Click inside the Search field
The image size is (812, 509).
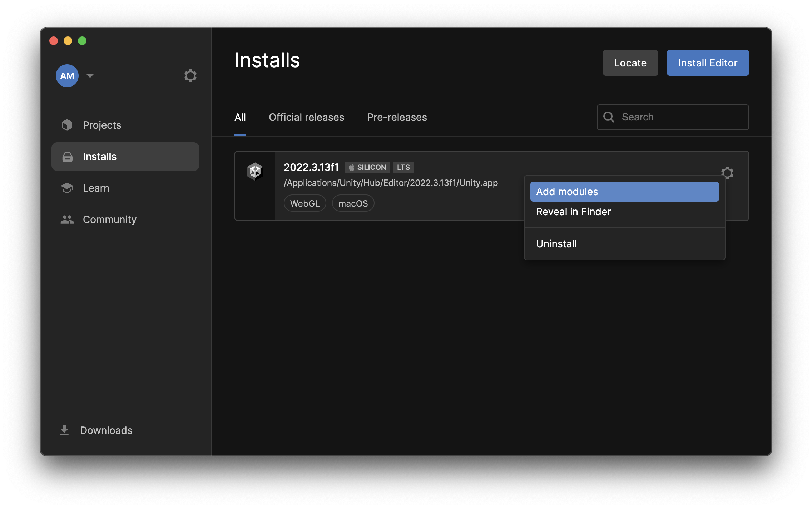pyautogui.click(x=672, y=117)
